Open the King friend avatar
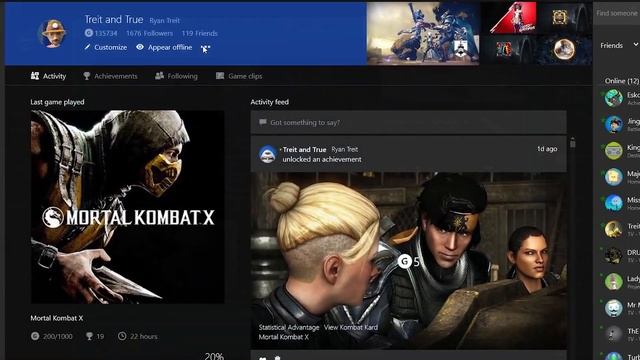Screen dimensions: 640x360 coord(613,151)
